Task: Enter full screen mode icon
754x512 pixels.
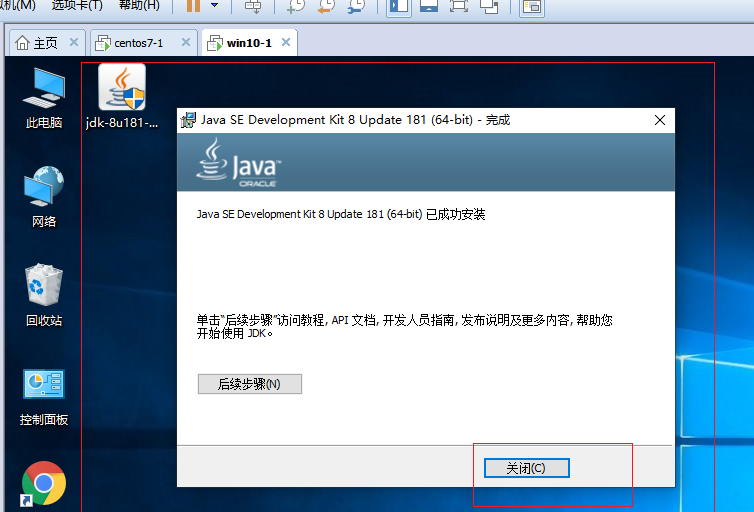Action: [459, 6]
